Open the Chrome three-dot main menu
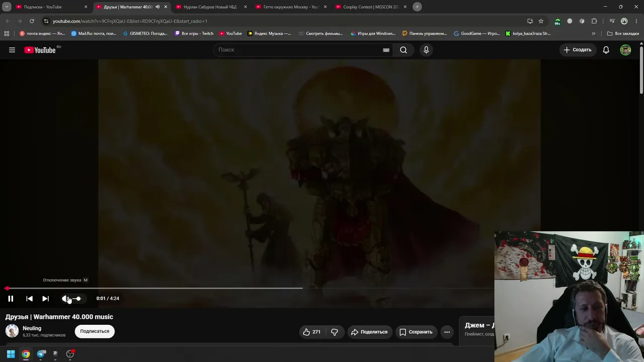 (x=636, y=21)
